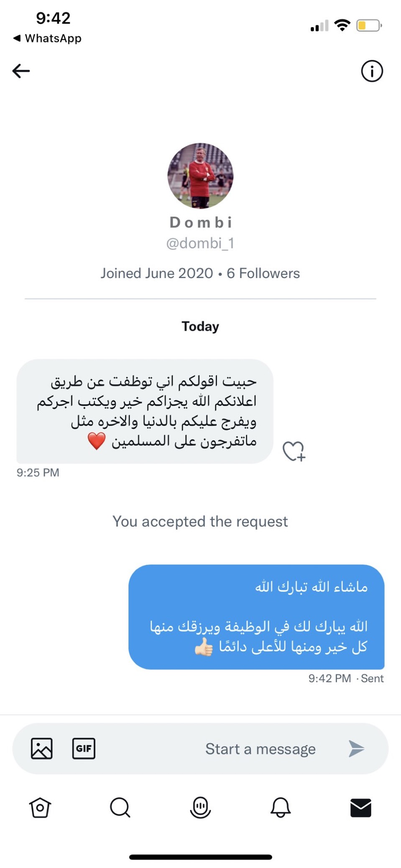Open conversation info icon

[x=371, y=71]
